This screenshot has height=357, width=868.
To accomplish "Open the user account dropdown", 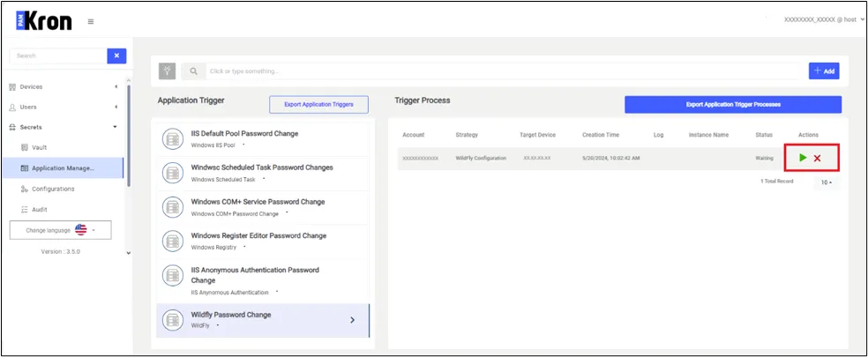I will pyautogui.click(x=823, y=19).
